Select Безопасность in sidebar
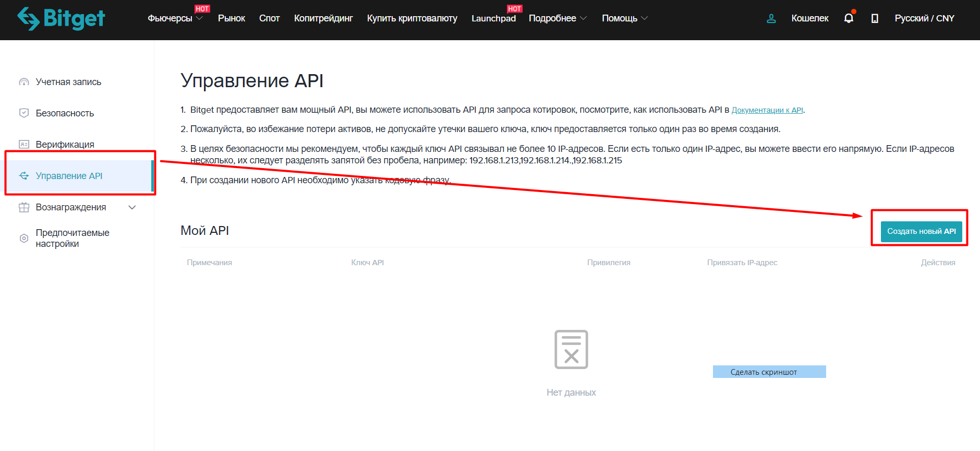 [65, 113]
